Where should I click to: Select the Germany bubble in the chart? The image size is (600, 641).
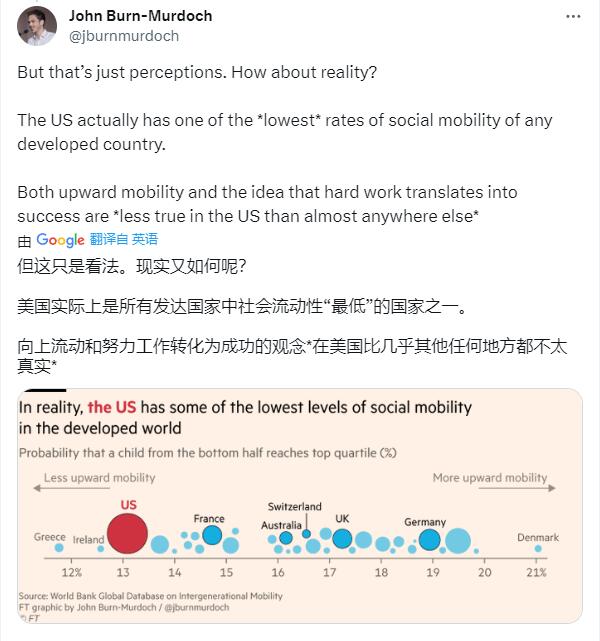(430, 540)
